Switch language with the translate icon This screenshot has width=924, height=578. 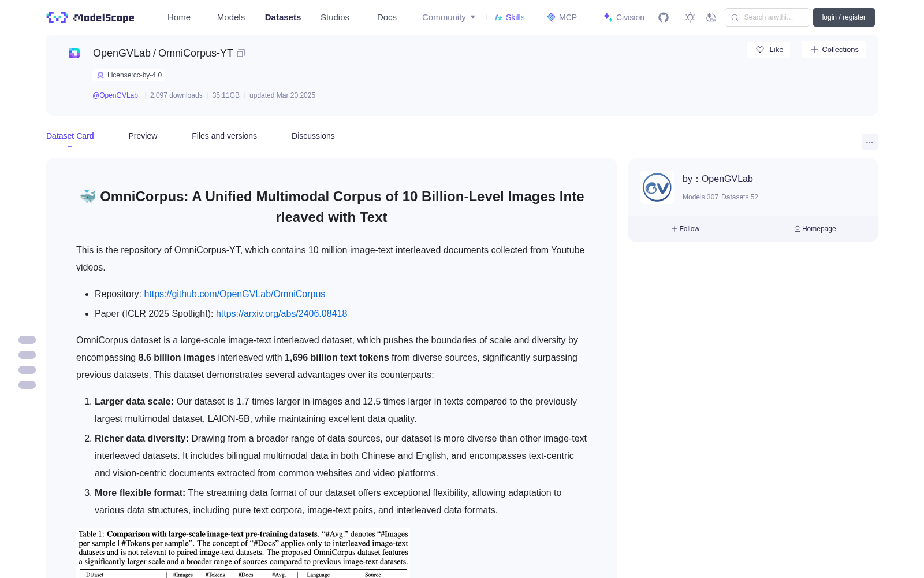711,17
